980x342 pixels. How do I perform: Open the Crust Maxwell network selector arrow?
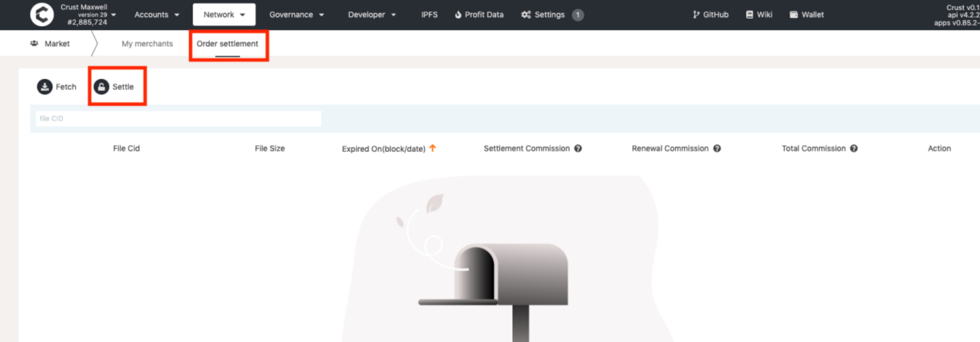pyautogui.click(x=113, y=15)
